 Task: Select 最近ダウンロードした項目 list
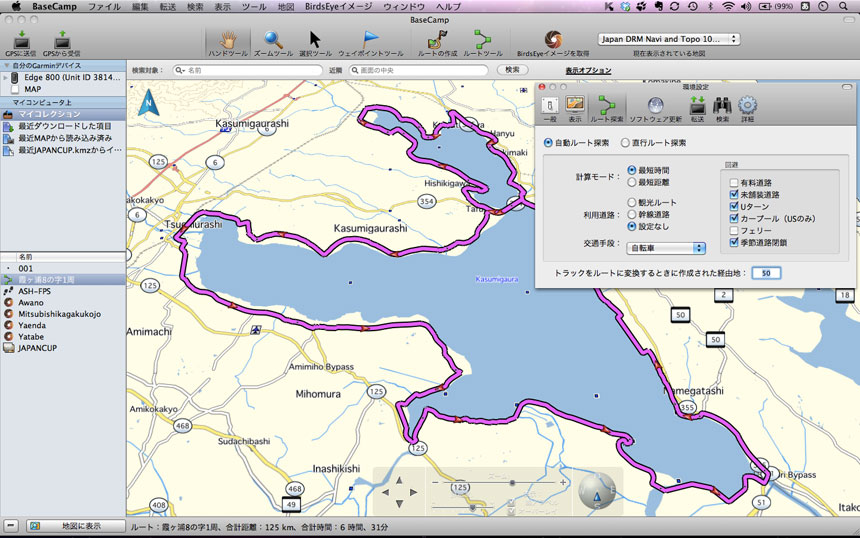[63, 126]
